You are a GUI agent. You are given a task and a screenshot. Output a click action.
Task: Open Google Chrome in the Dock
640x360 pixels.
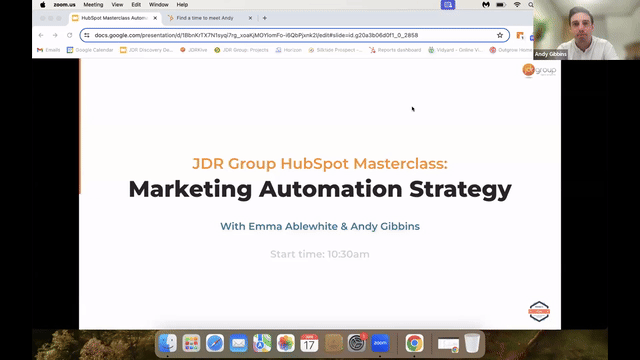(x=414, y=343)
